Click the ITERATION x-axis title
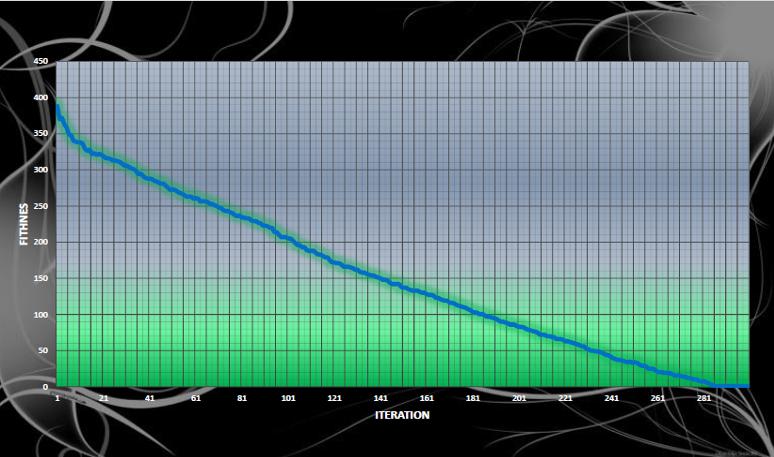 [402, 414]
